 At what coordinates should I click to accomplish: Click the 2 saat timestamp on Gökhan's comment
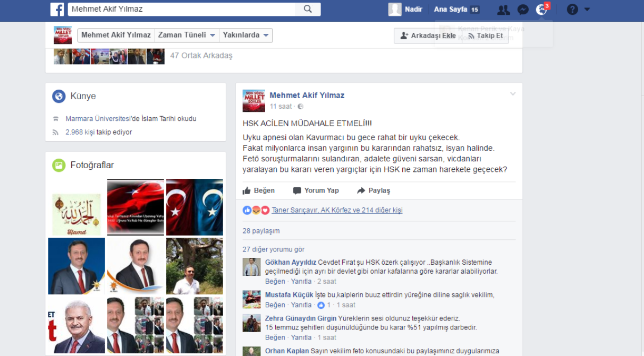327,281
